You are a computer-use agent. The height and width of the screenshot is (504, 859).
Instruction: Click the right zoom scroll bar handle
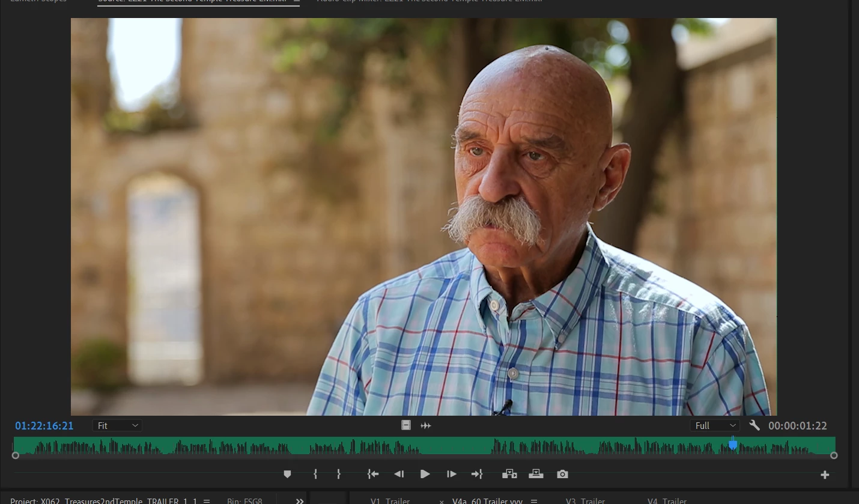point(834,455)
